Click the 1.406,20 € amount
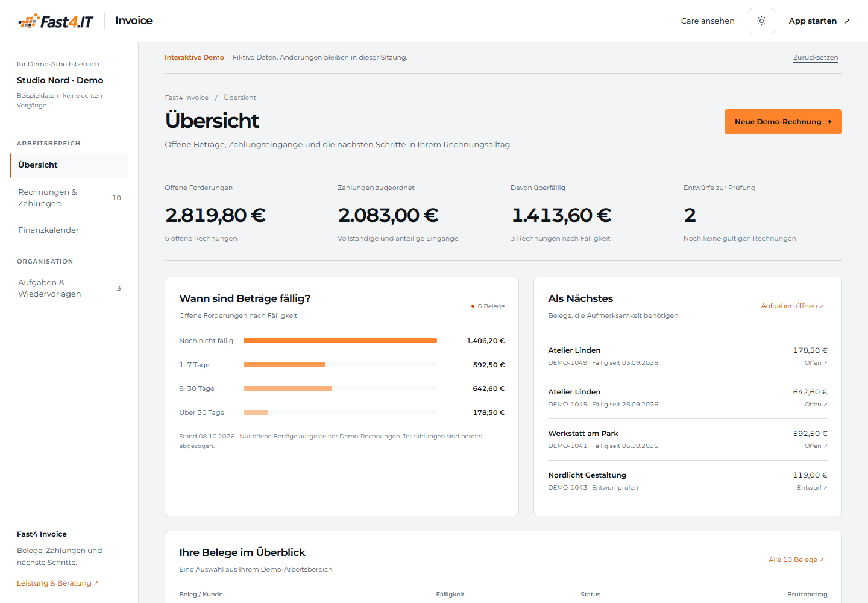This screenshot has height=603, width=868. [486, 341]
